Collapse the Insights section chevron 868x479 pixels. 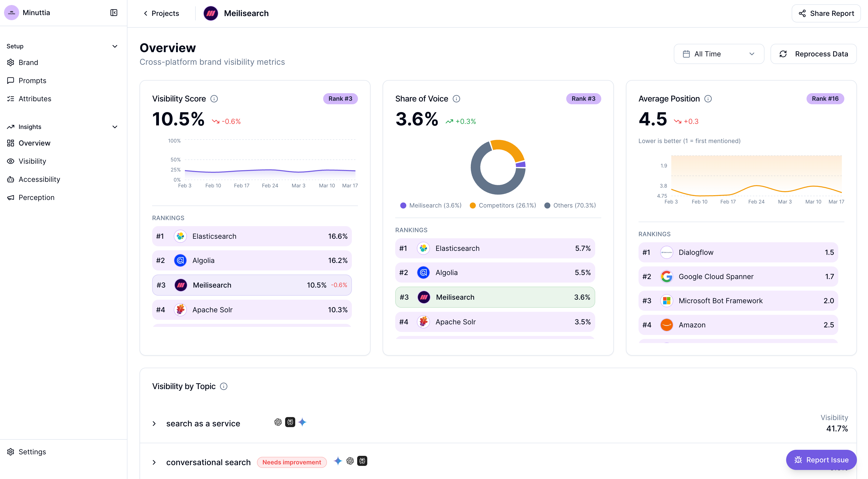tap(115, 127)
